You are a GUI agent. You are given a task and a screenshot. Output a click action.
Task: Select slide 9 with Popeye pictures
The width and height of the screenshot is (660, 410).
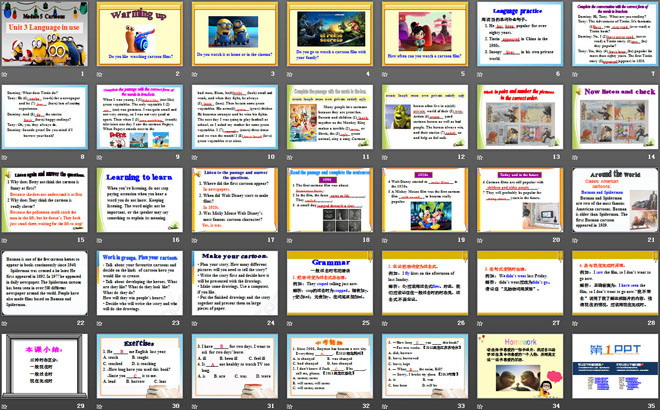(140, 117)
